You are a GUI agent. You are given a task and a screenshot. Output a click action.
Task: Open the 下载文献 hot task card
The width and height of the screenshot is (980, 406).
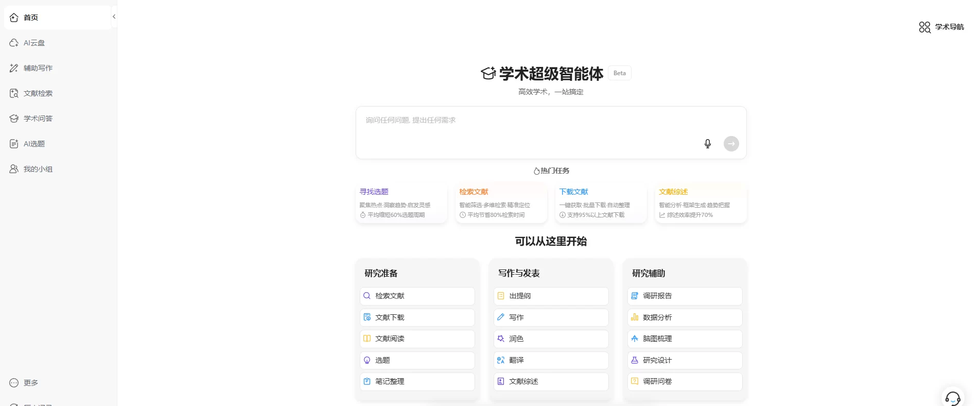pos(601,203)
